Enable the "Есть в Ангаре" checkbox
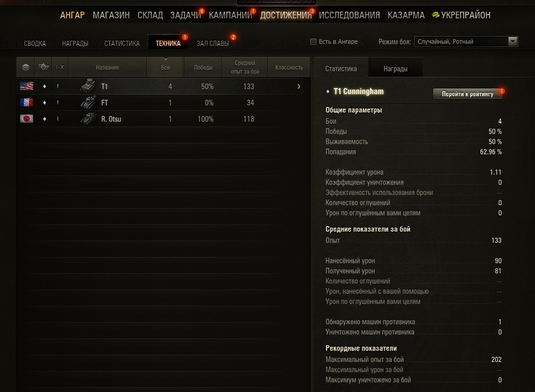Image resolution: width=535 pixels, height=392 pixels. [313, 42]
